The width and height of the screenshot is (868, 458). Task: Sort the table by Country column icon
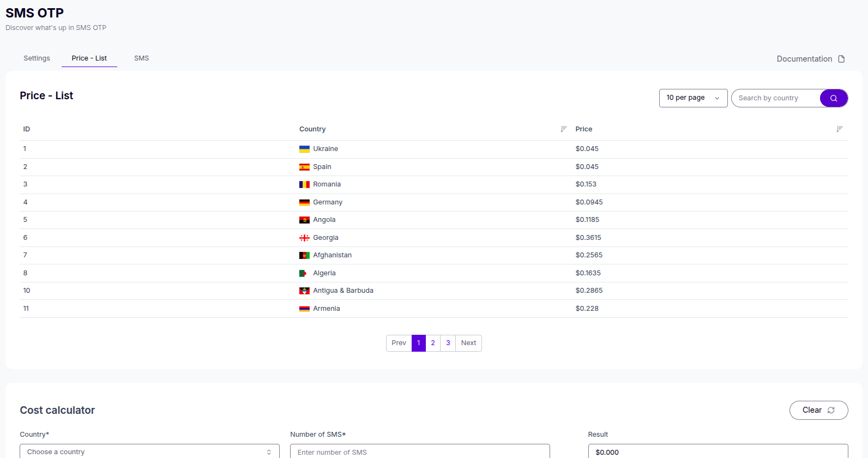tap(564, 129)
